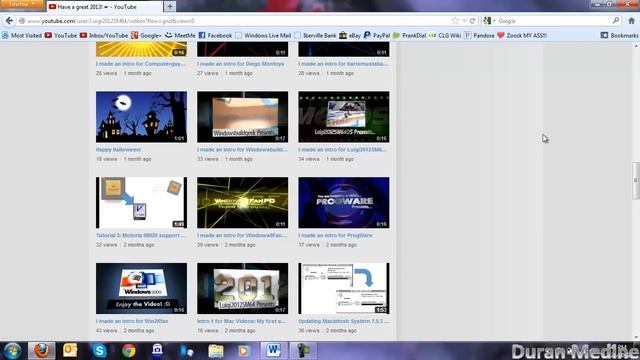Open Most Visited bookmarks
The image size is (640, 360).
click(x=22, y=36)
